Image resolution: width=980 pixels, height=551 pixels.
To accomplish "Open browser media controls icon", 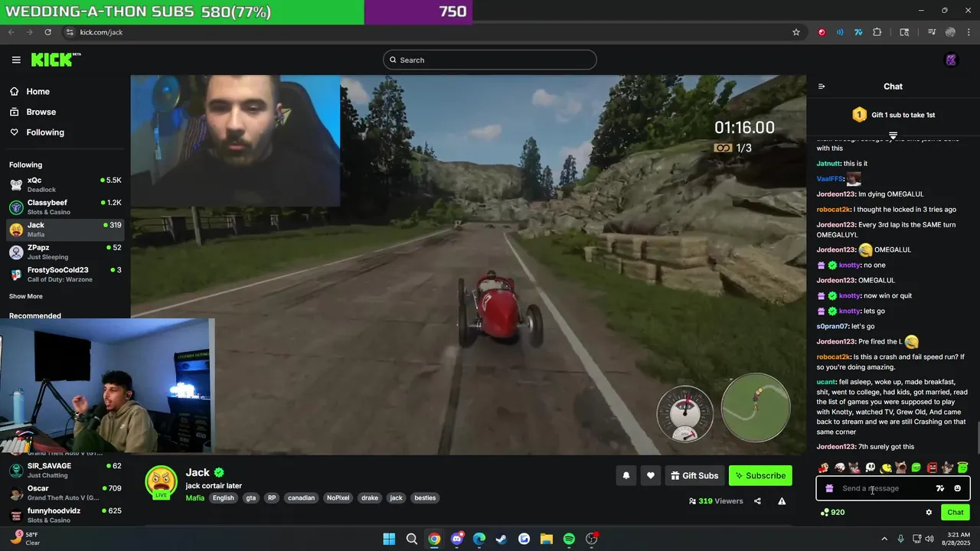I will point(932,32).
